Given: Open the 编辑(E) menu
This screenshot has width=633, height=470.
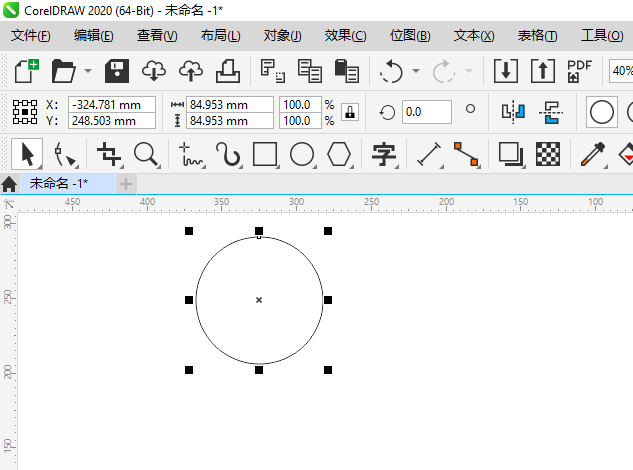Looking at the screenshot, I should tap(94, 36).
